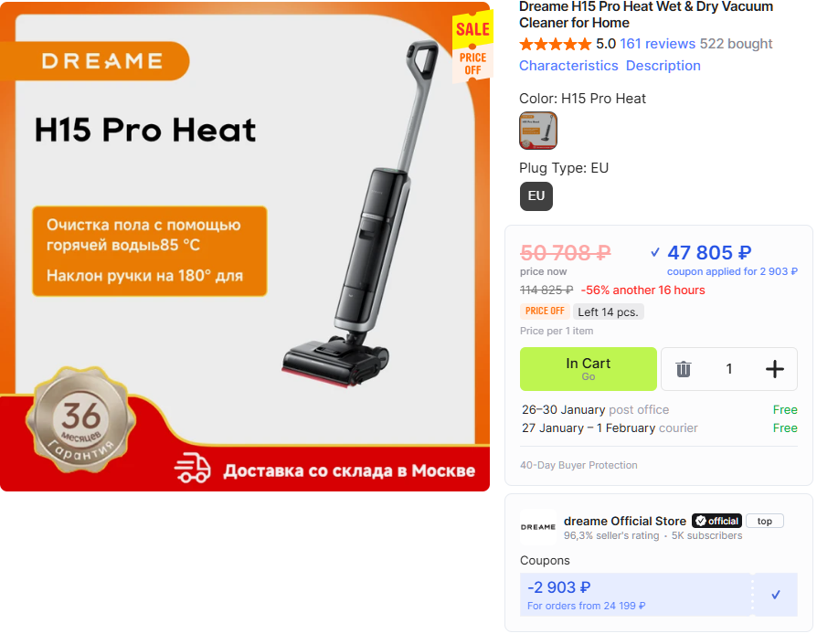Toggle the -2 903 ₽ coupon checkmark

pyautogui.click(x=775, y=595)
